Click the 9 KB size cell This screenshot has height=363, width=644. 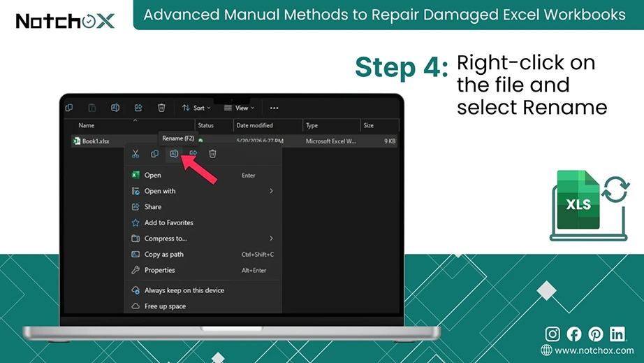click(x=390, y=141)
